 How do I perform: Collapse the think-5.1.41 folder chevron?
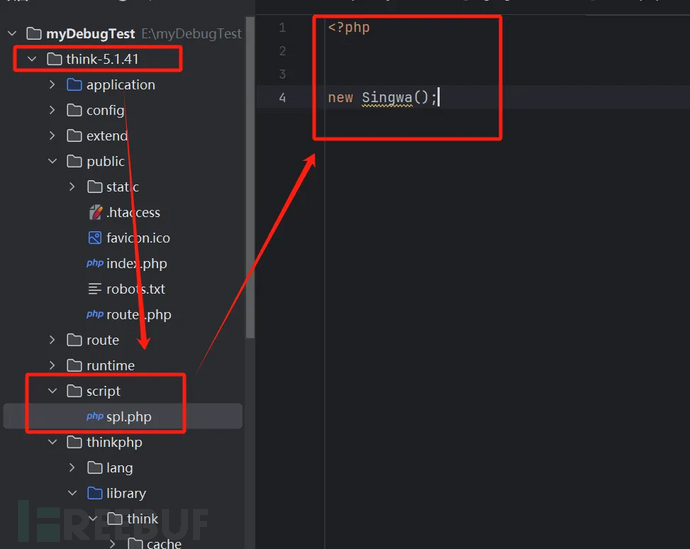pos(32,59)
